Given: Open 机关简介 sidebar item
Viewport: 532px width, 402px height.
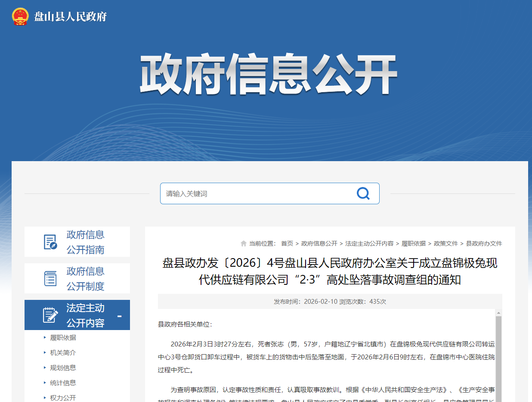Looking at the screenshot, I should click(x=63, y=352).
